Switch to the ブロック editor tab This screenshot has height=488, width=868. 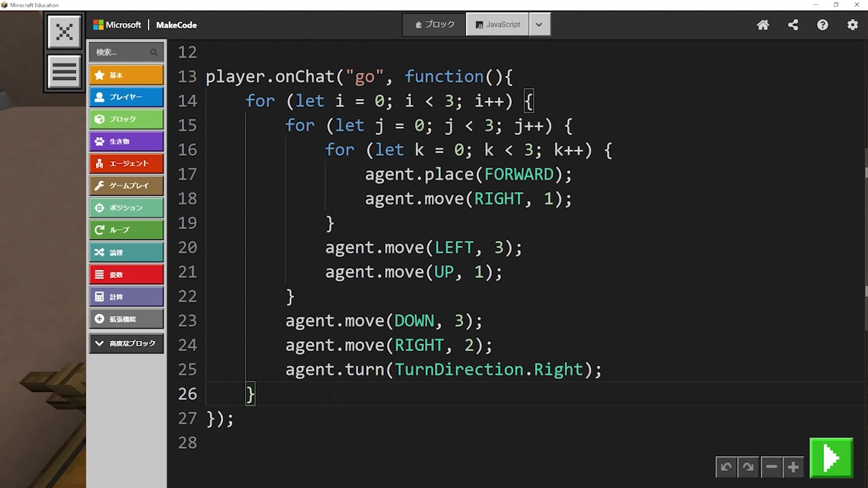tap(434, 24)
